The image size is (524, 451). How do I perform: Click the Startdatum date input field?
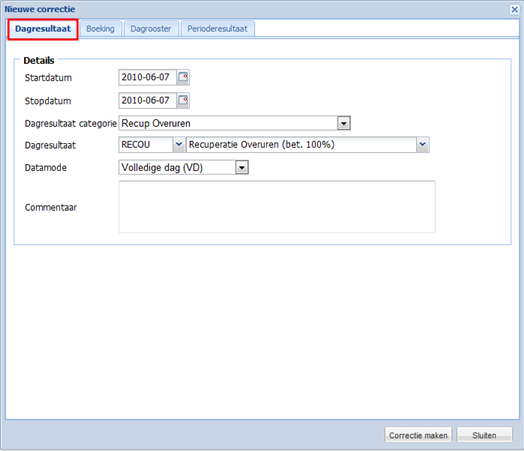[147, 77]
